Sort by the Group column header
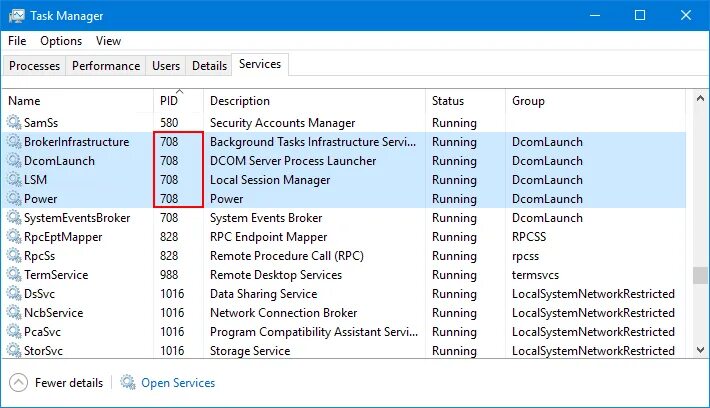 [528, 101]
